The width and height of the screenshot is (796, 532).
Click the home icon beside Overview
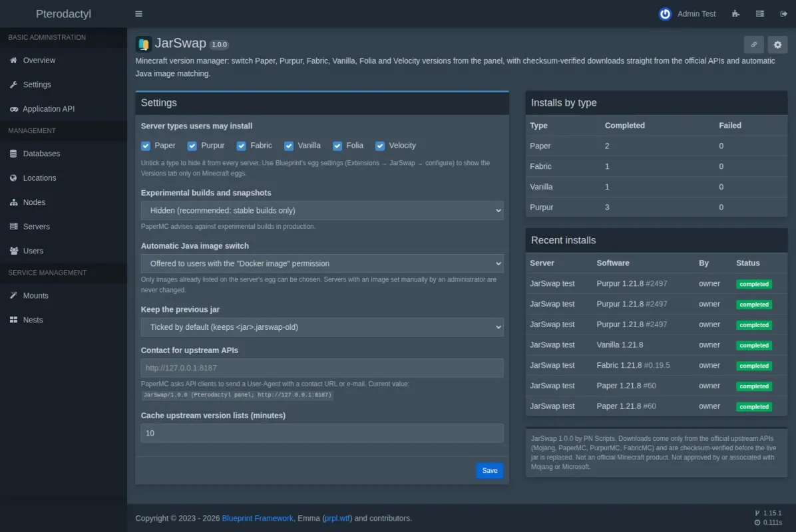click(x=14, y=60)
